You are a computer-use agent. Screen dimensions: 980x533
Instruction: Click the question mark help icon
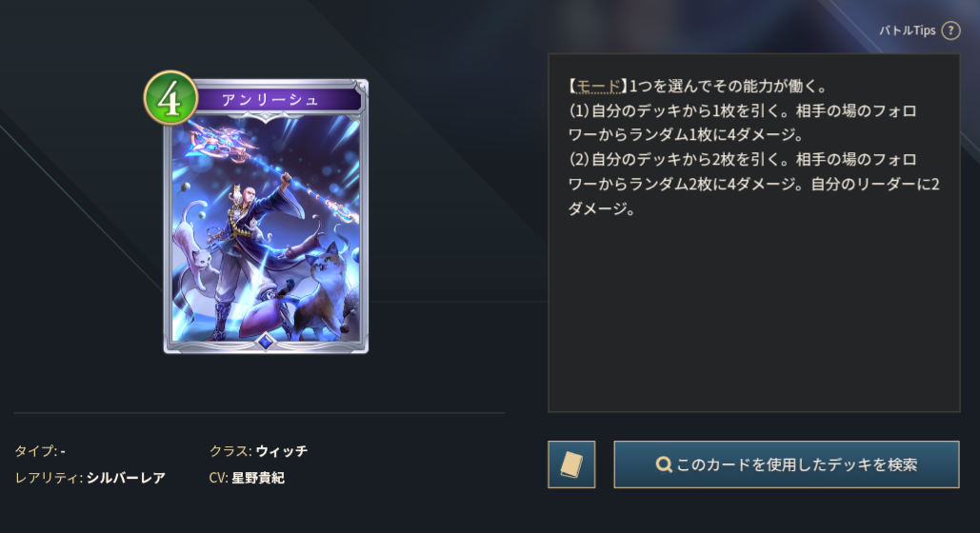pos(950,30)
